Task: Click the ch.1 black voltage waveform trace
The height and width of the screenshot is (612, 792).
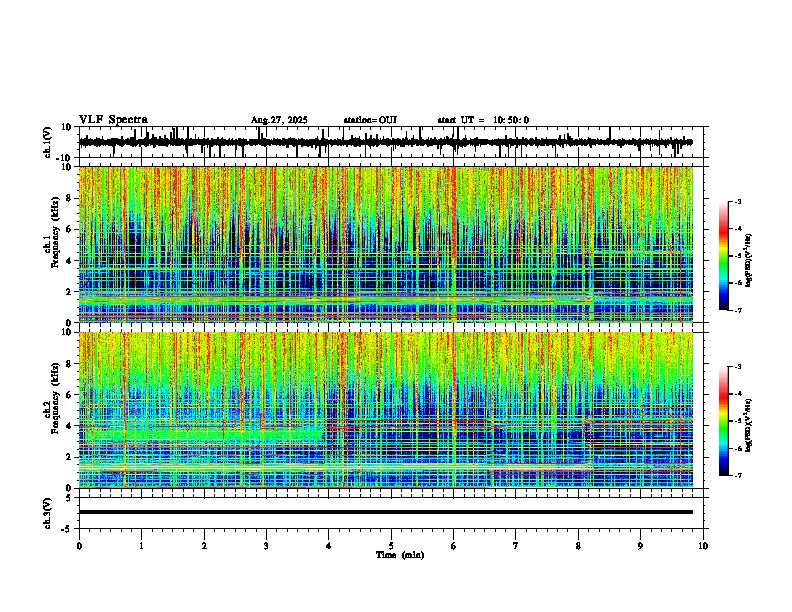Action: [385, 142]
